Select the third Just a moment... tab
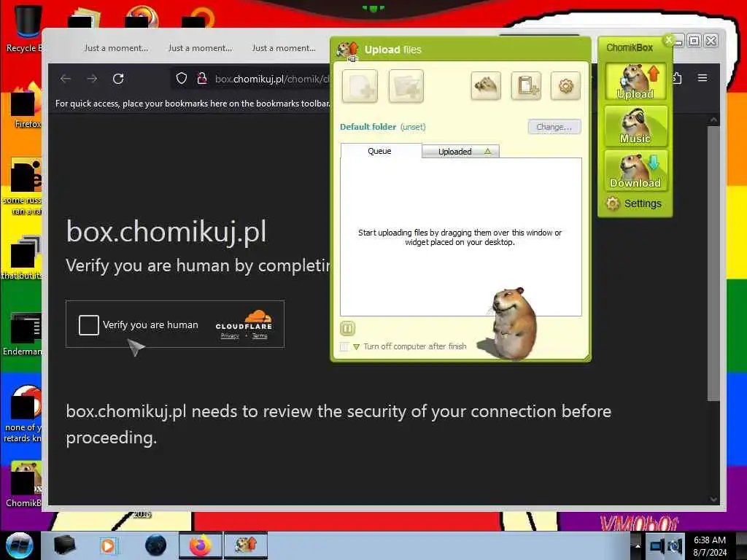The image size is (747, 560). 284,48
